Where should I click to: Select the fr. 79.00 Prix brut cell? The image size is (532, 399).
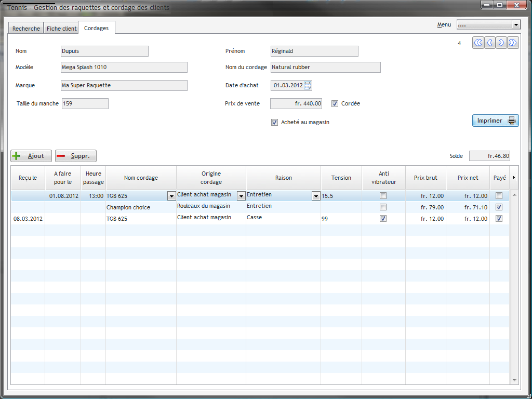click(426, 207)
